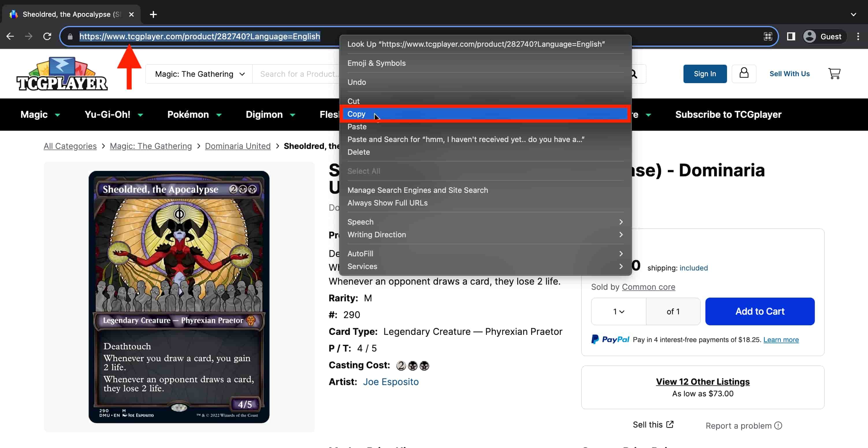The image size is (868, 448).
Task: Close the Sheoldred, the Apocalypse tab
Action: click(x=131, y=14)
